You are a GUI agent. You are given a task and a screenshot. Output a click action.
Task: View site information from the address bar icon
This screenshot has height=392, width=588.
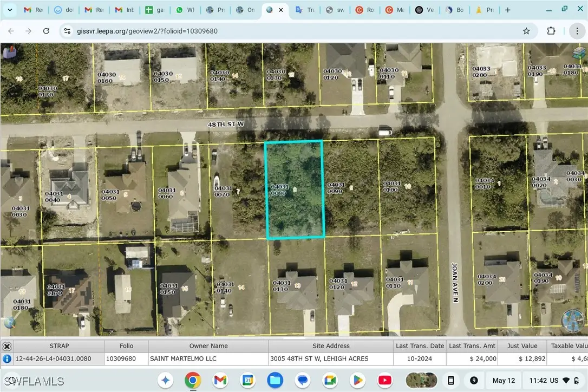[x=67, y=31]
